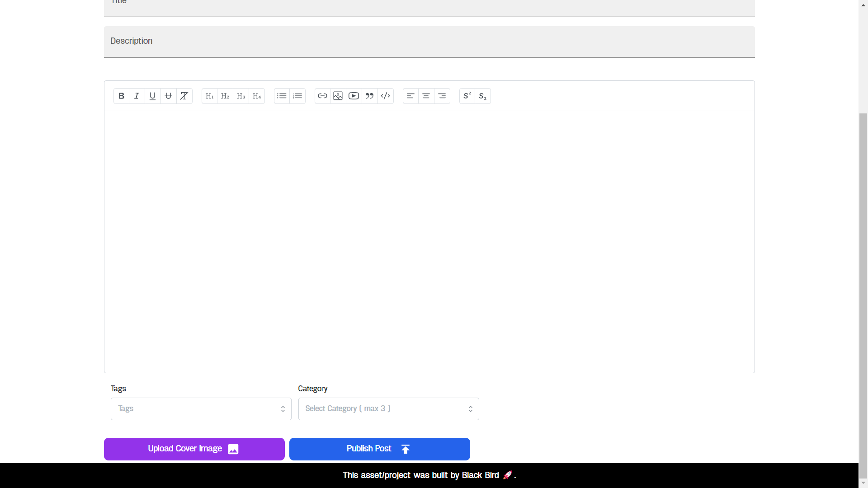Screen dimensions: 868x488
Task: Toggle underline formatting button
Action: click(153, 96)
